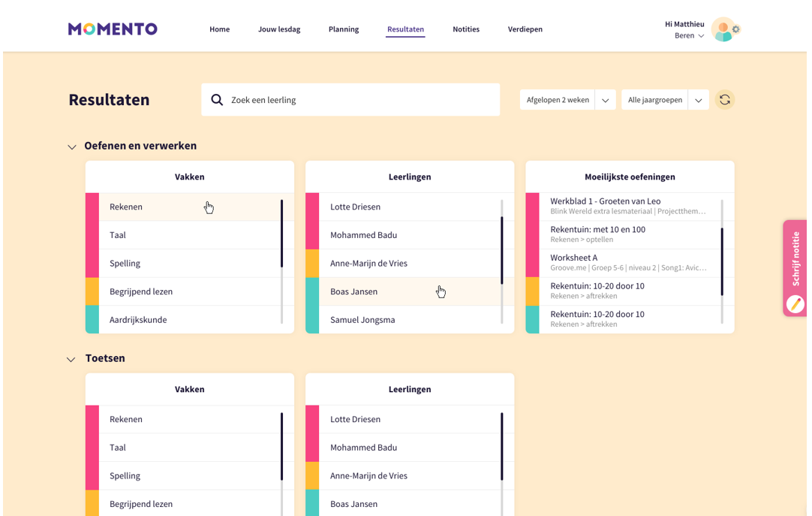Open the Notities menu item

pos(465,29)
